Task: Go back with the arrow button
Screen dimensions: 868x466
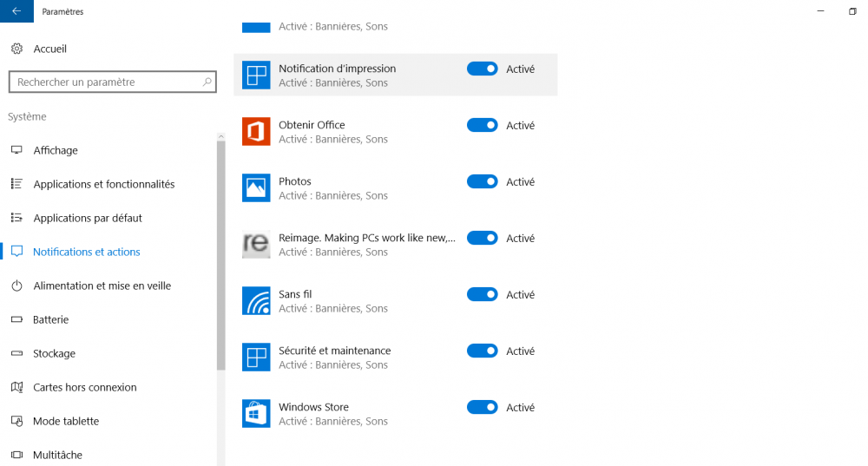Action: point(16,11)
